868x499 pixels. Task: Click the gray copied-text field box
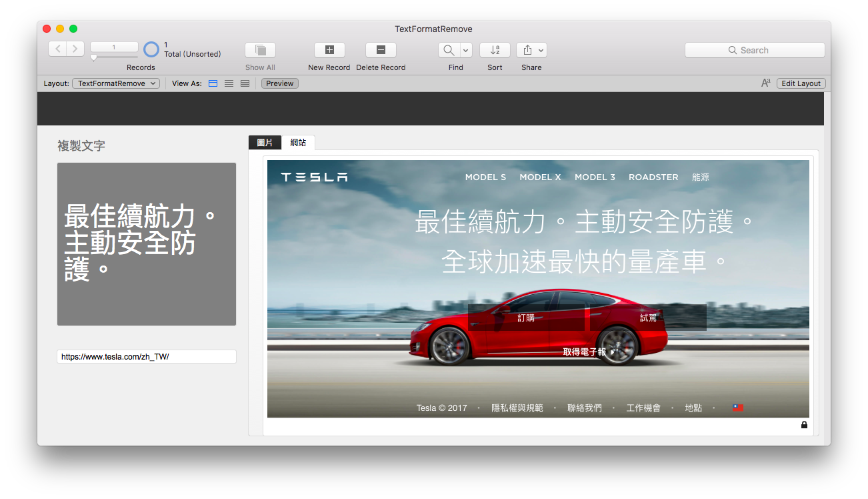coord(147,244)
